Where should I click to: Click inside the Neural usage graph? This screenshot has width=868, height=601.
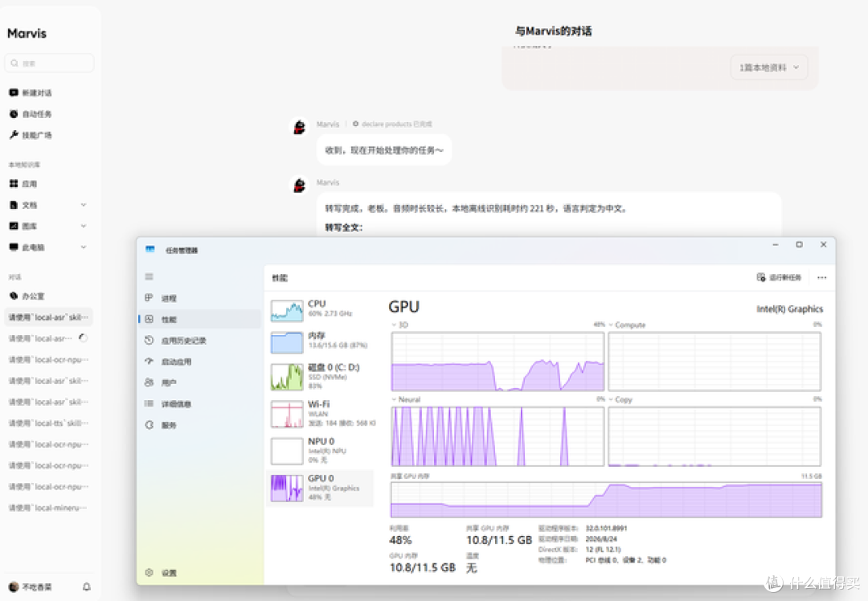click(x=497, y=436)
